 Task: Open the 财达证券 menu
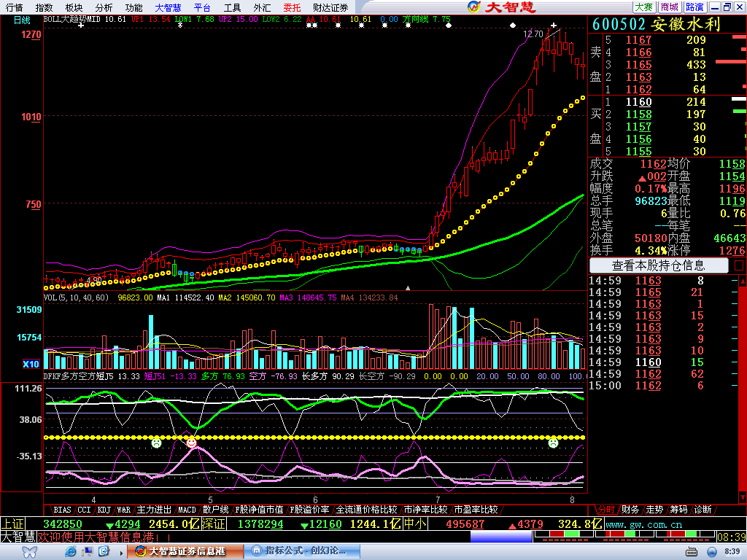(x=330, y=7)
